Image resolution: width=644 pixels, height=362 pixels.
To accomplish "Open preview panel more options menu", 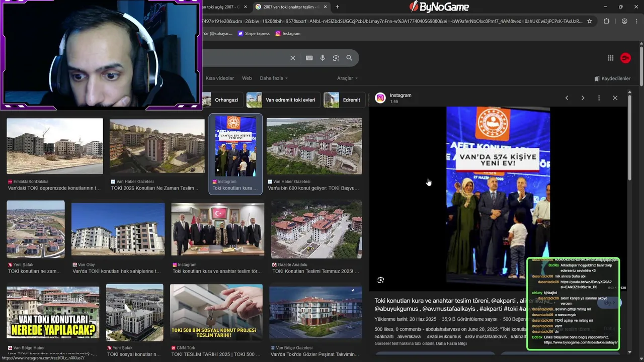I will coord(599,98).
